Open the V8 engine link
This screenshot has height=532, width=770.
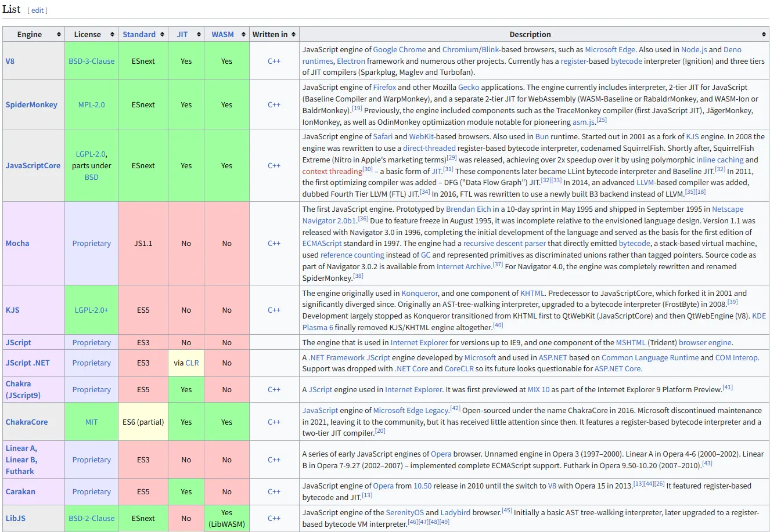[10, 61]
